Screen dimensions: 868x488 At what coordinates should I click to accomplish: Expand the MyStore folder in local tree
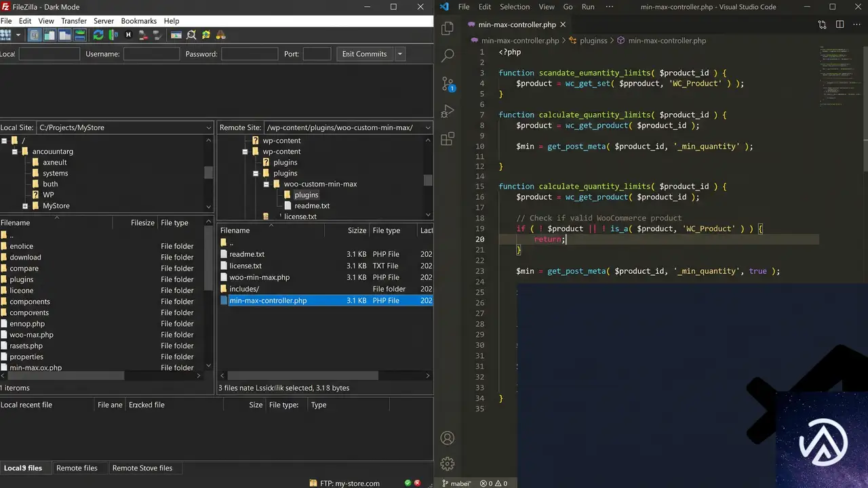(25, 206)
